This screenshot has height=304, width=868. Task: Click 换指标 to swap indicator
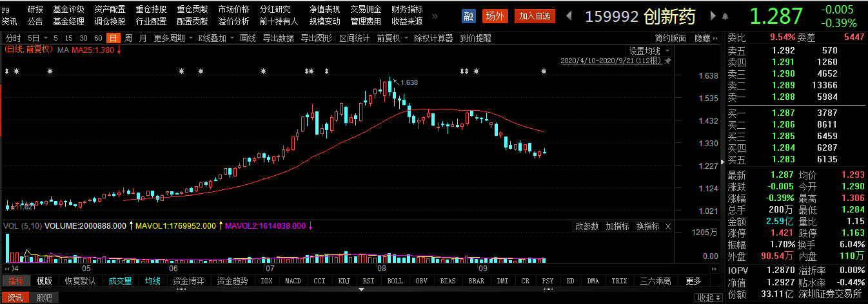[x=647, y=226]
